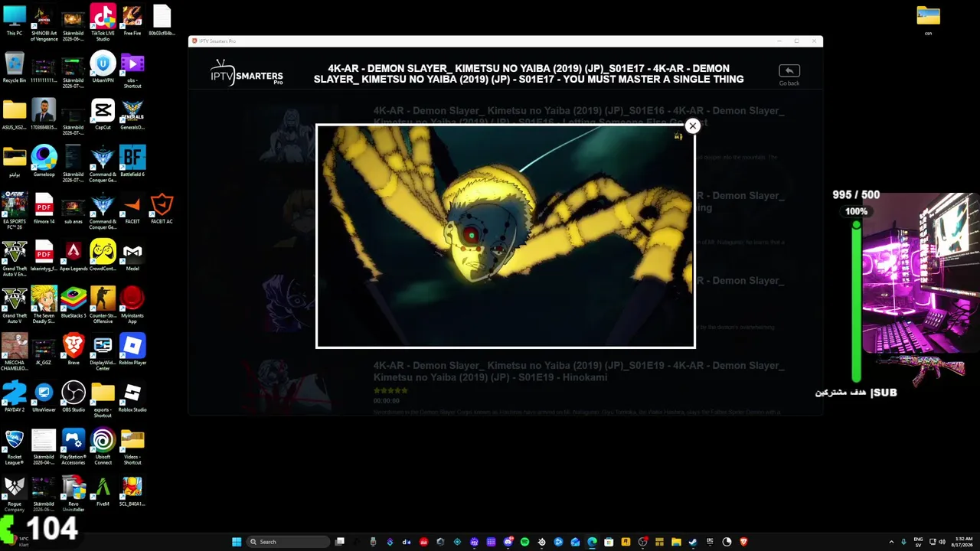Open Rocket League desktop shortcut
The image size is (980, 551).
[15, 447]
